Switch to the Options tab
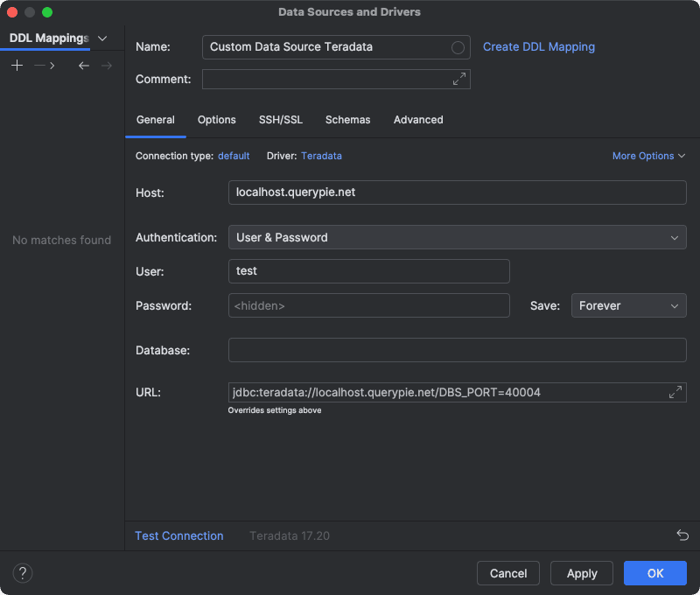This screenshot has width=700, height=595. pos(217,120)
